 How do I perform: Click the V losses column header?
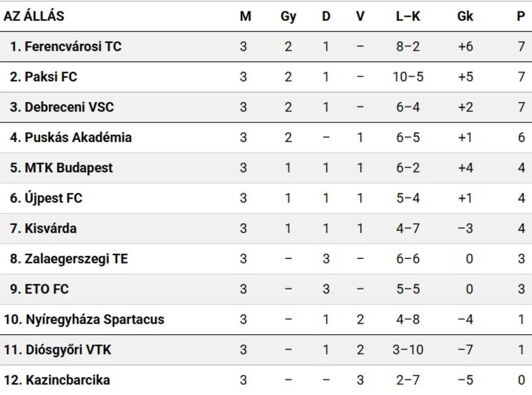tap(360, 16)
